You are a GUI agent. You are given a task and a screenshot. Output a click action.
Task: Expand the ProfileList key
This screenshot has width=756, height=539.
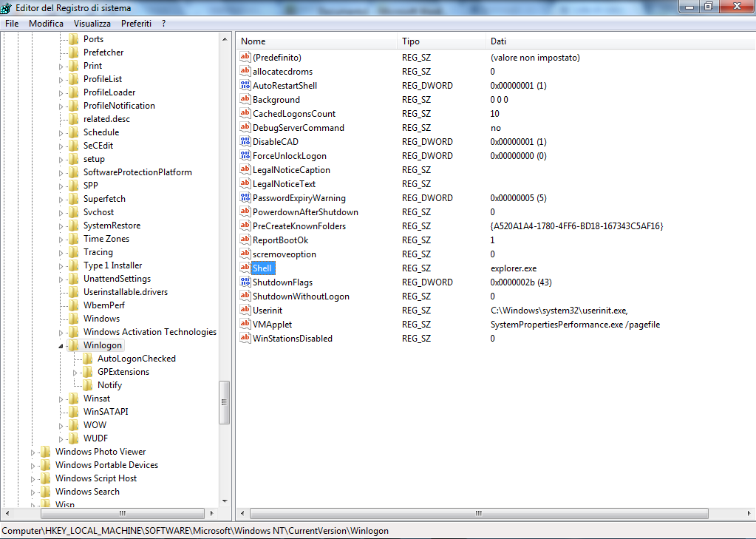pos(61,80)
